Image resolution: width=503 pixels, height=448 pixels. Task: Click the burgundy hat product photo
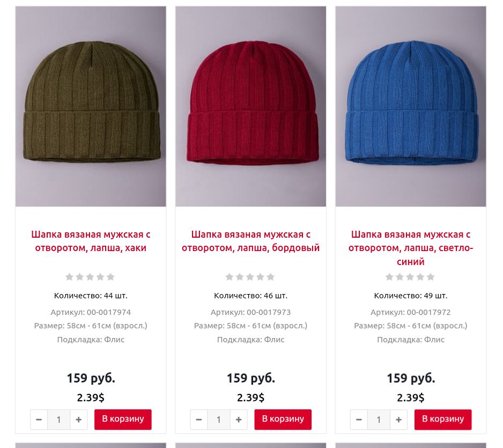coord(251,106)
